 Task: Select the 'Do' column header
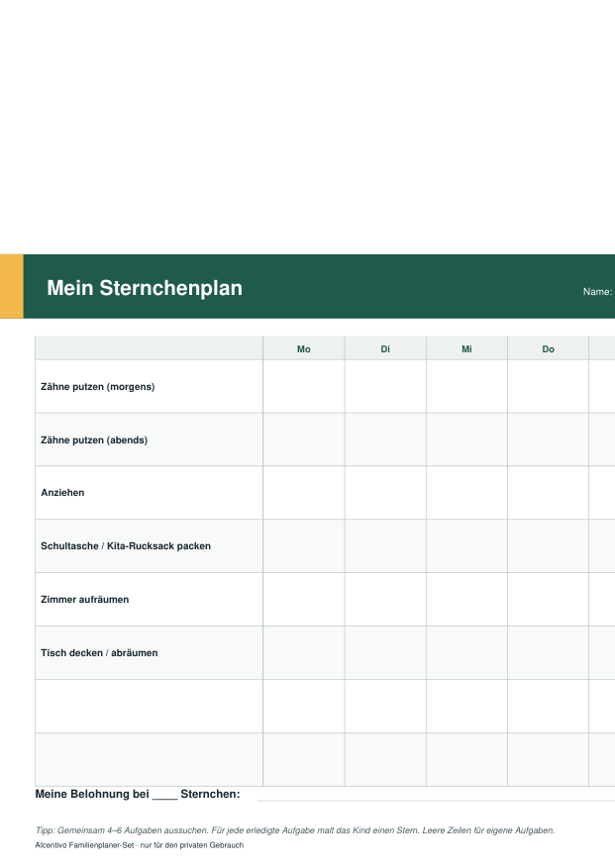click(548, 348)
